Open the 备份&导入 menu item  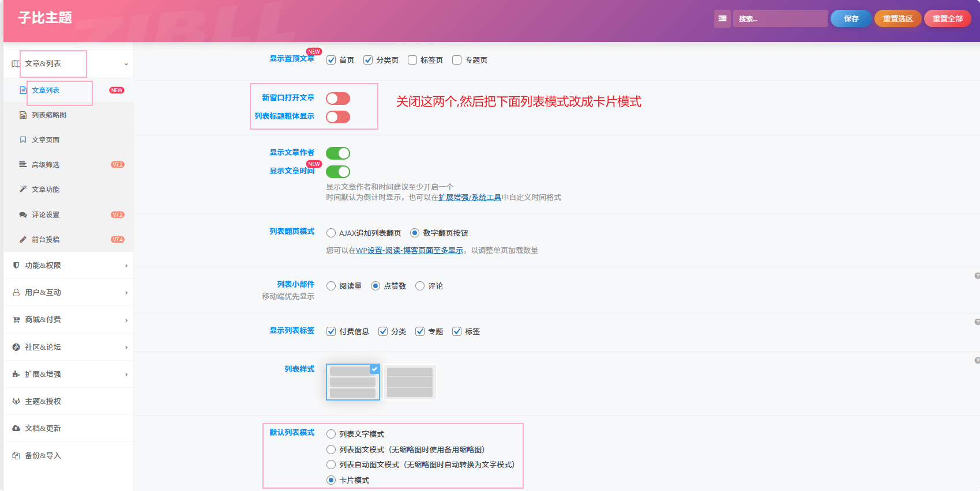43,456
